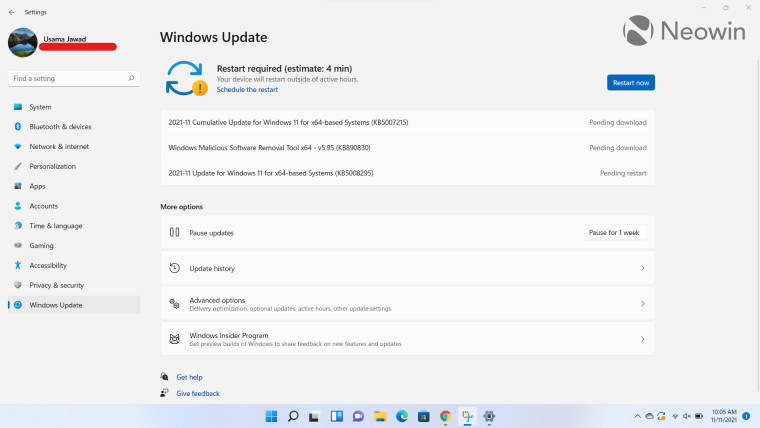Click Pause for 1 week button

(x=614, y=233)
